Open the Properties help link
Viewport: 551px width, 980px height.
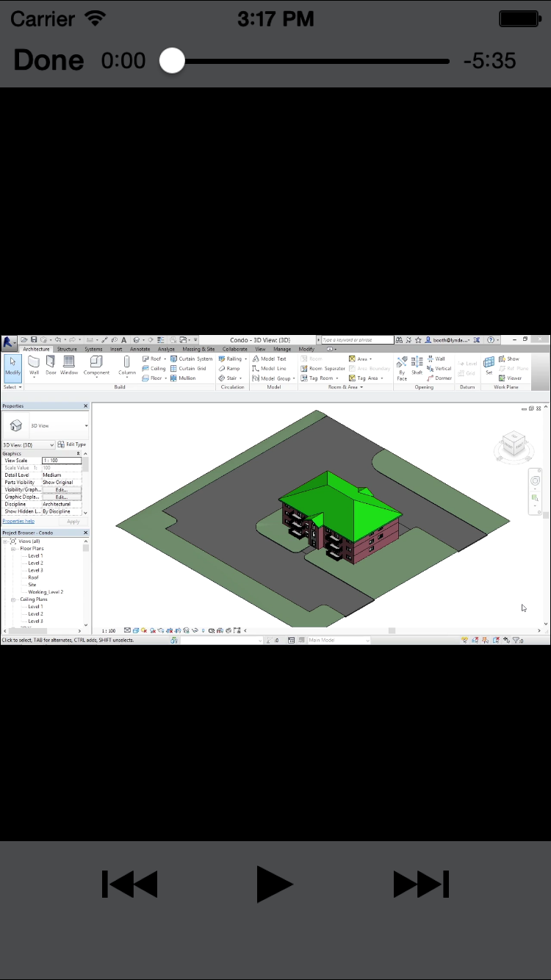point(18,521)
